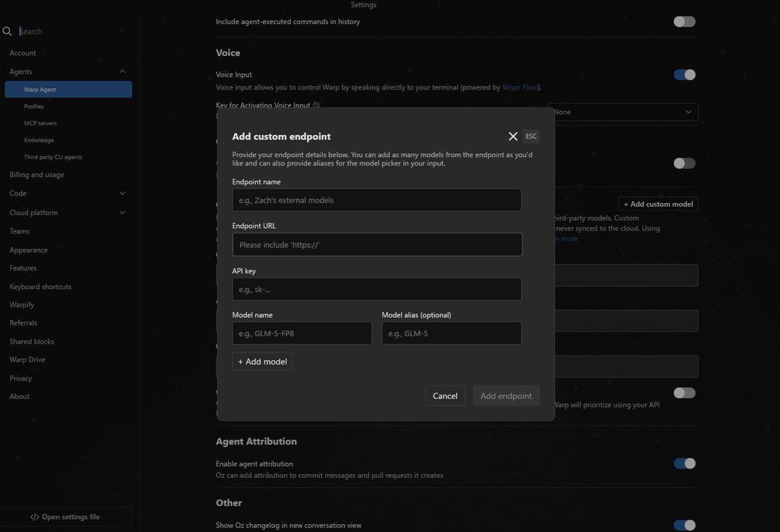The width and height of the screenshot is (780, 532).
Task: Close the Add custom endpoint dialog with X
Action: click(513, 136)
